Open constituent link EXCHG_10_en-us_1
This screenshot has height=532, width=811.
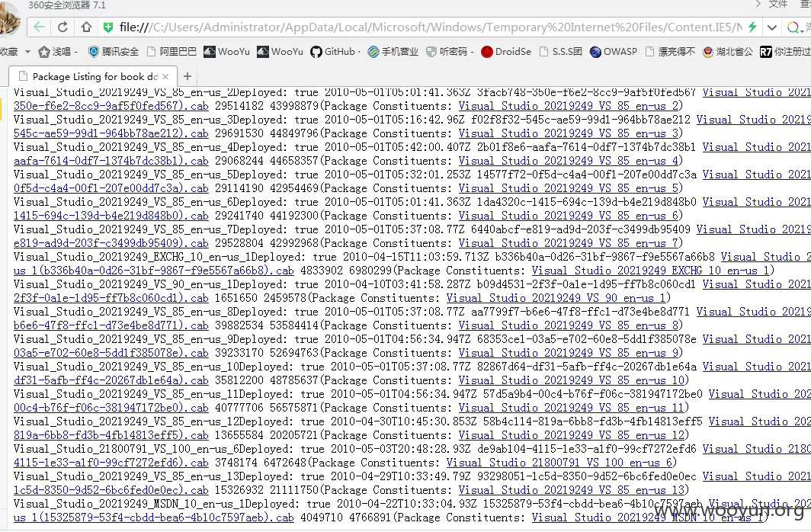pyautogui.click(x=650, y=271)
